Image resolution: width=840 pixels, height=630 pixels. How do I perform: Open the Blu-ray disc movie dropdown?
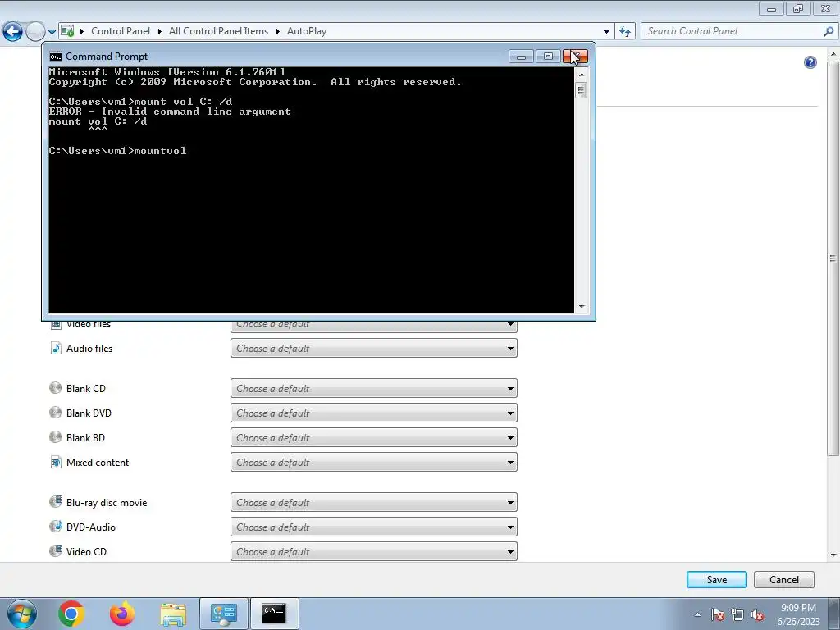click(x=374, y=503)
